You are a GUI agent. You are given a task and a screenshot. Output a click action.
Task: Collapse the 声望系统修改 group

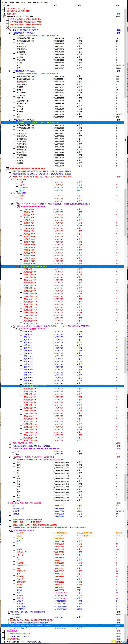(9, 120)
